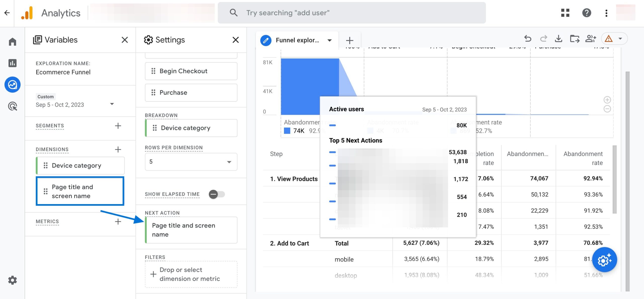Add a new segment with plus icon
The width and height of the screenshot is (644, 299).
pyautogui.click(x=118, y=126)
